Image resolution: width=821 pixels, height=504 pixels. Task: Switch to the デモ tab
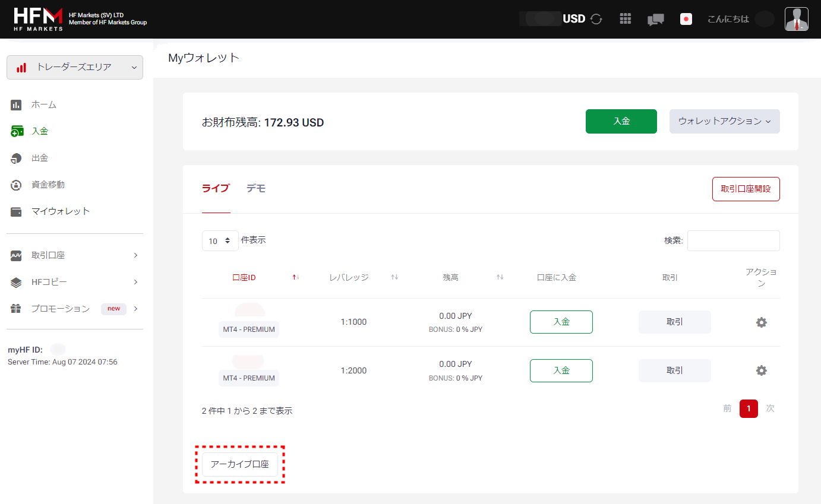coord(256,189)
